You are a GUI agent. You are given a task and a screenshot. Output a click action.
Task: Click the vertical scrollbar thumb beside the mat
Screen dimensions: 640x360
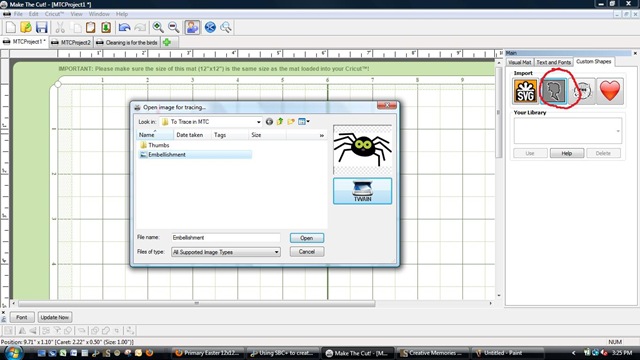click(x=498, y=112)
